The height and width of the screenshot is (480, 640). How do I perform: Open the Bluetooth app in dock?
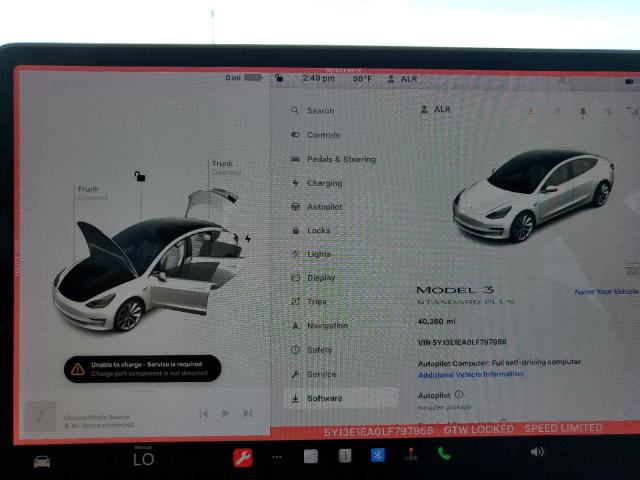point(378,455)
